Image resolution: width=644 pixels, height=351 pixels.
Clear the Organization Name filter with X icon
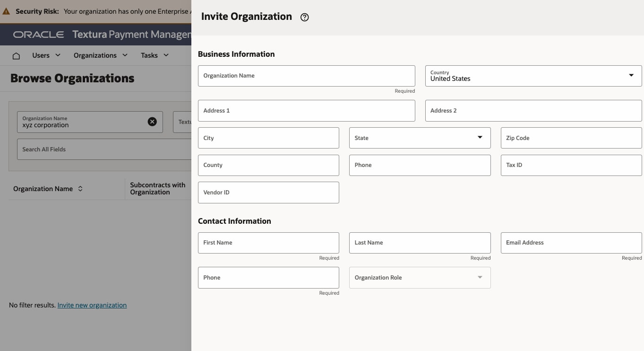pyautogui.click(x=152, y=122)
